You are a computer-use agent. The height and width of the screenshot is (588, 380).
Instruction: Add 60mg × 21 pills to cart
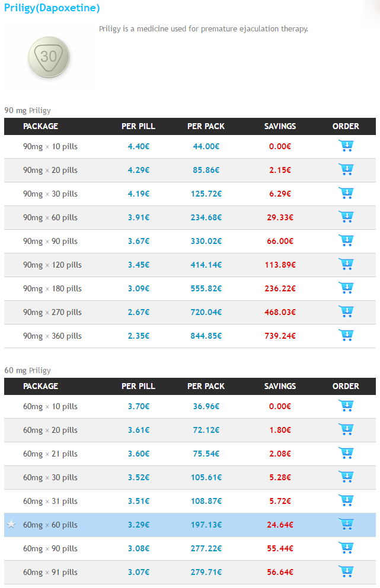(346, 453)
